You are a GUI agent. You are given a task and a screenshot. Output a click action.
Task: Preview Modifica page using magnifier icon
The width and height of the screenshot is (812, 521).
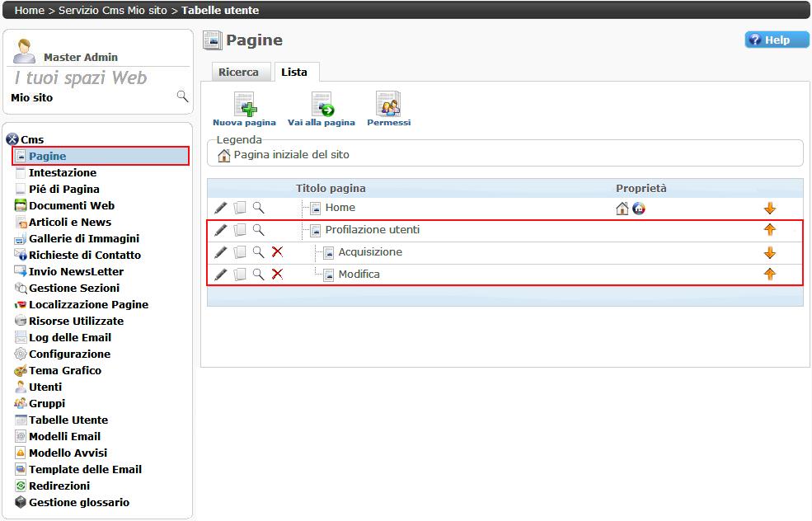coord(258,275)
